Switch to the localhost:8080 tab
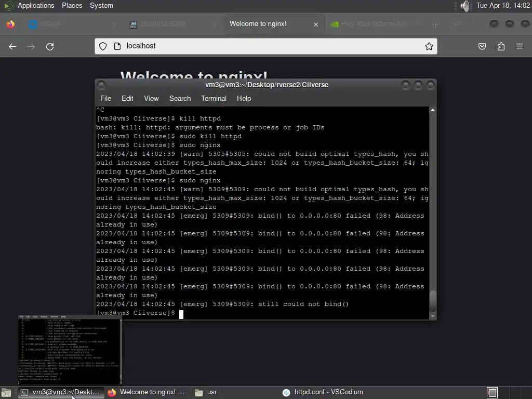Screen dimensions: 532x399 pos(173,24)
